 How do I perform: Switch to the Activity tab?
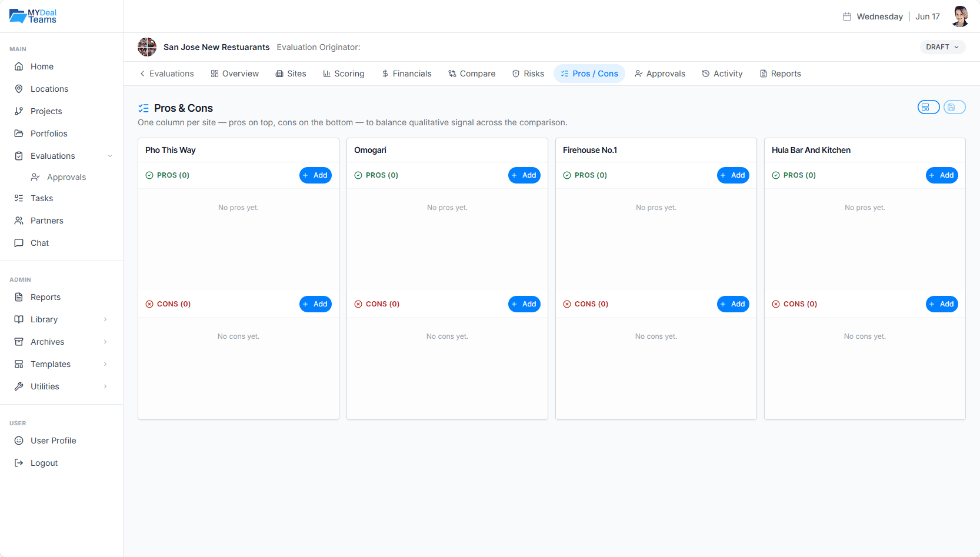722,74
